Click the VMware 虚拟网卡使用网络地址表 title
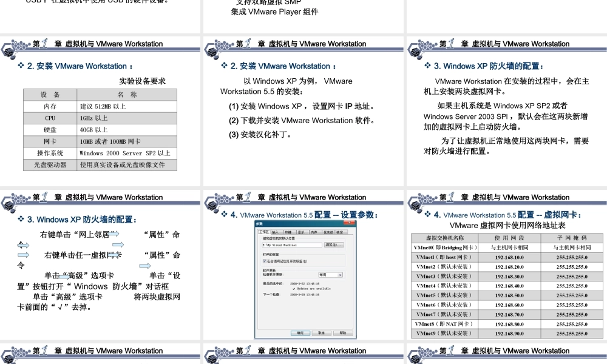Screen dimensions: 607x364 (x=507, y=225)
